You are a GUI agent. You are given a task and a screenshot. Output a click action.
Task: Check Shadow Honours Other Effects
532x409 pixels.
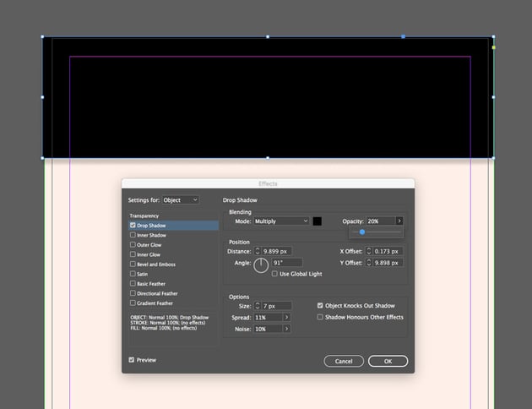pos(320,317)
